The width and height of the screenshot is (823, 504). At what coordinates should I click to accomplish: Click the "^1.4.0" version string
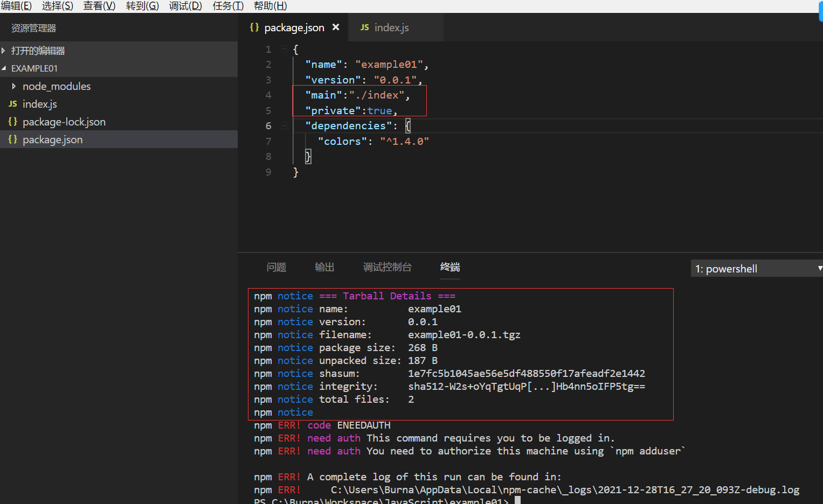(x=404, y=141)
